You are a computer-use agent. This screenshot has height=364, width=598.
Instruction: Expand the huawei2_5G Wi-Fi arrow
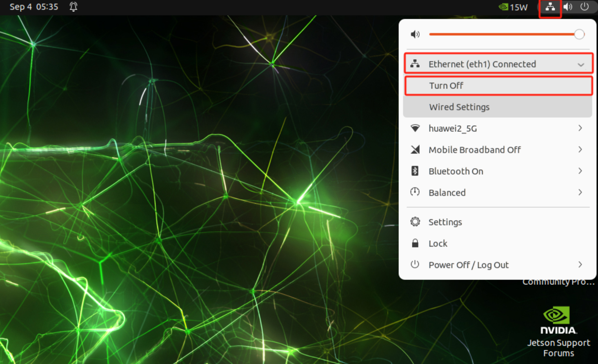[580, 128]
